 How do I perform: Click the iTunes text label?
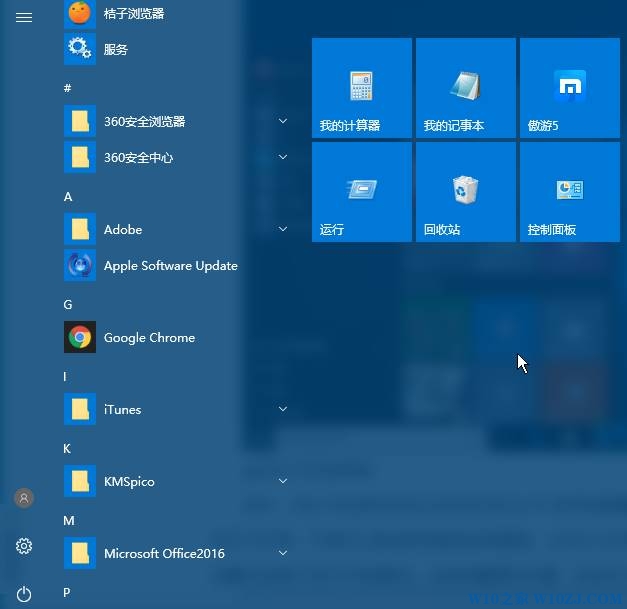[x=122, y=409]
